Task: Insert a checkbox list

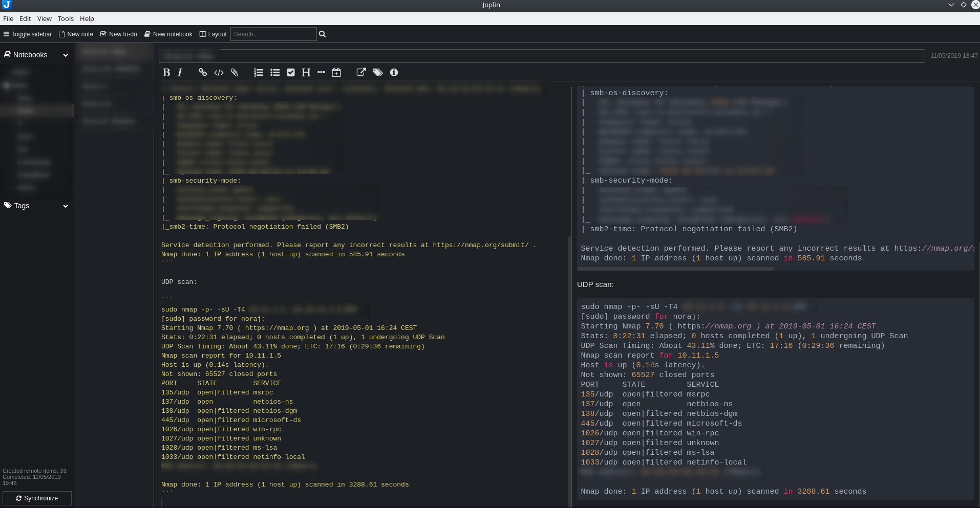Action: 291,72
